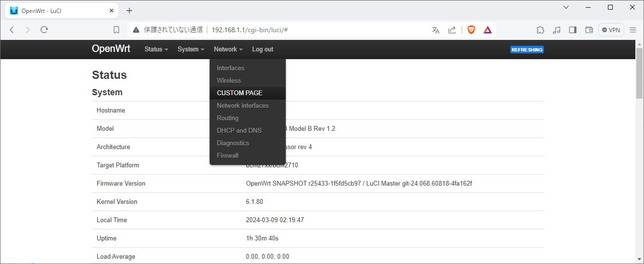The image size is (644, 264).
Task: Click the REFRESHING status badge
Action: coord(527,50)
